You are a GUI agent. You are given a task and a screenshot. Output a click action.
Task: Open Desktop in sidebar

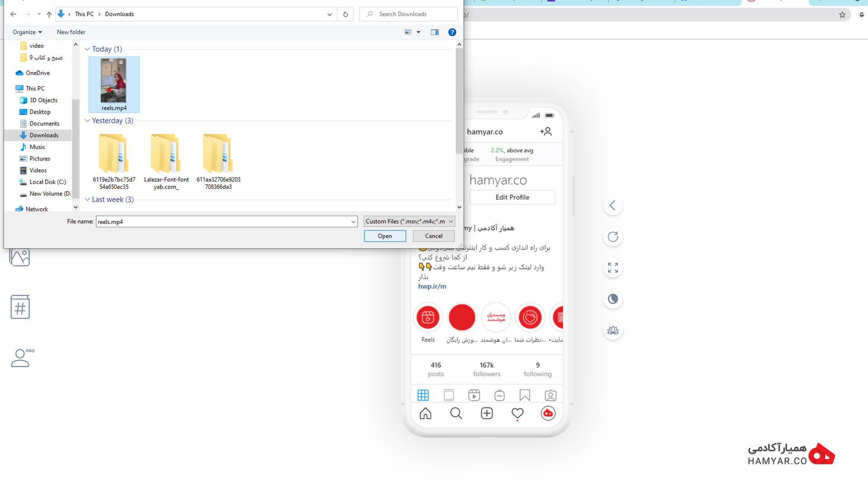[x=40, y=112]
